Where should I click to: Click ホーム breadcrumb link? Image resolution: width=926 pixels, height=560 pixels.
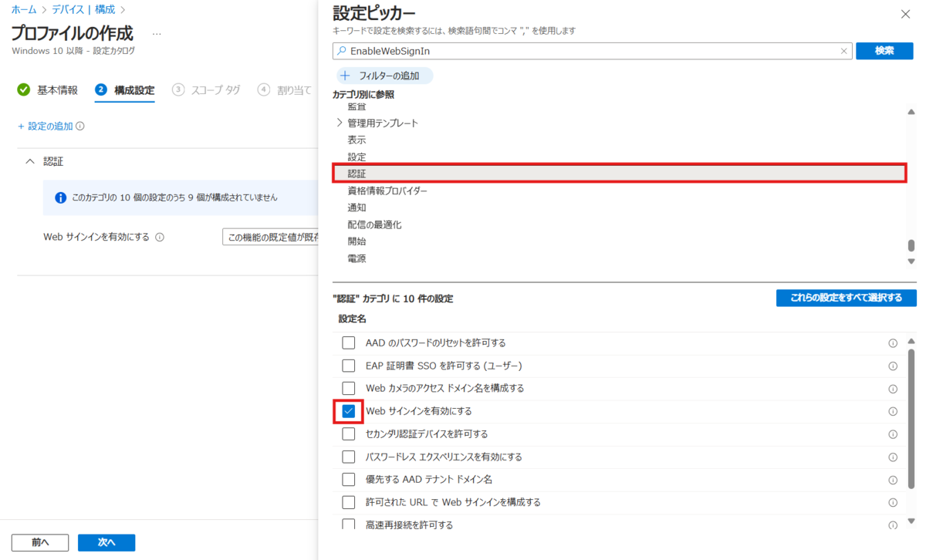[x=23, y=9]
